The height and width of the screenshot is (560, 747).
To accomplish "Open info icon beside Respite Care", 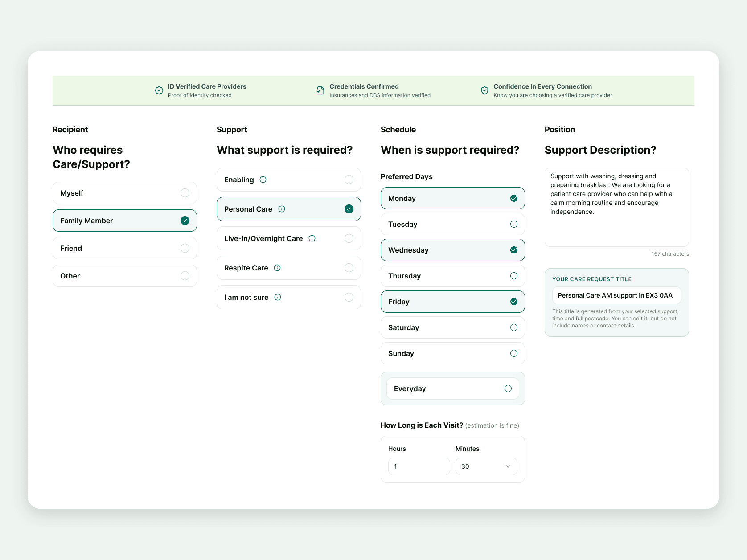I will 277,268.
